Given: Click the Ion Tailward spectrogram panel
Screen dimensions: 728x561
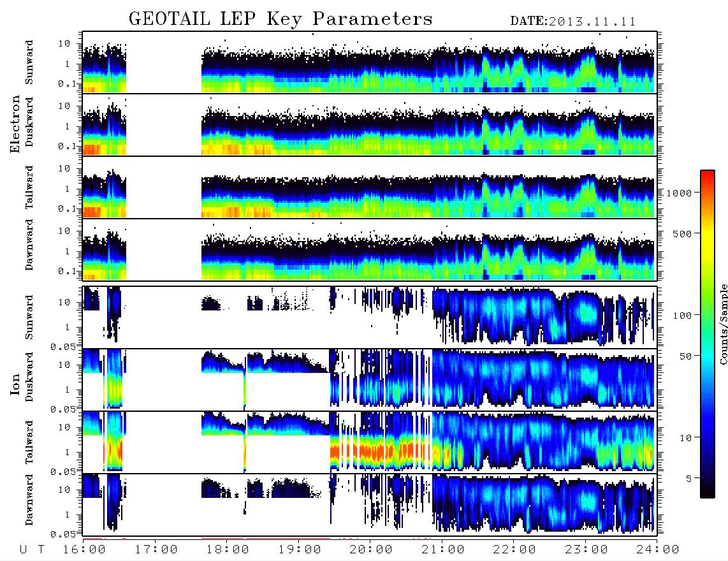Looking at the screenshot, I should point(370,442).
